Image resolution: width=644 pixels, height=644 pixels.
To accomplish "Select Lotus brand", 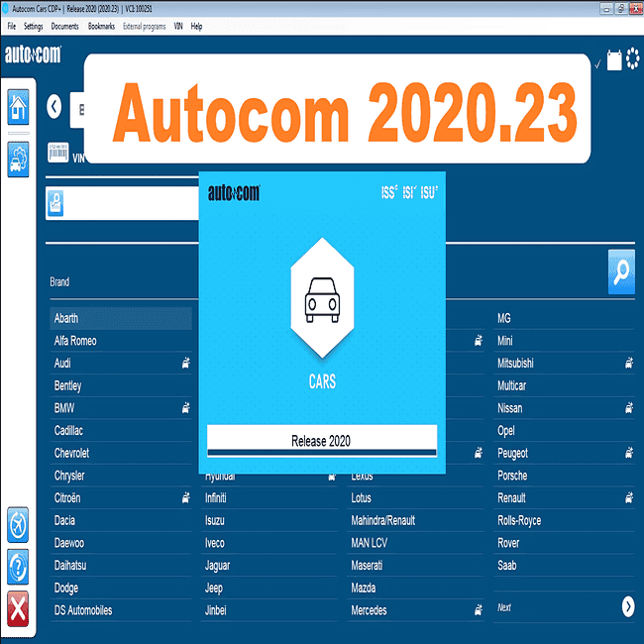I will pyautogui.click(x=416, y=497).
